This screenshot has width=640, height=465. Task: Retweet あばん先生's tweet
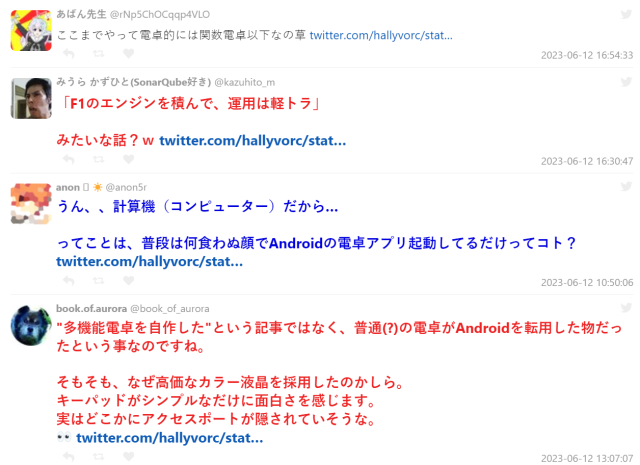coord(98,53)
